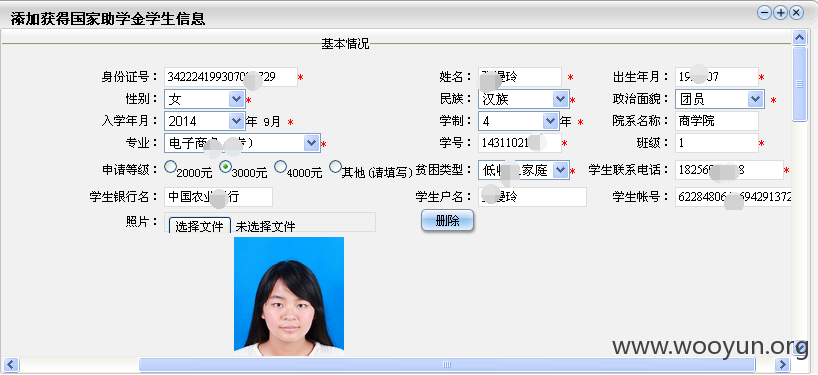Click the 身份证号 input field
Viewport: 818px width, 375px height.
click(231, 77)
